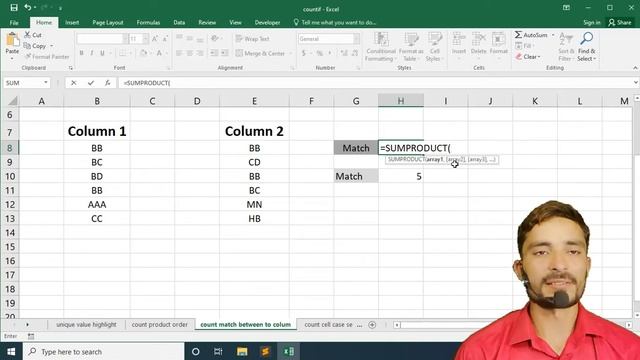Toggle Wrap Text
This screenshot has width=640, height=360.
[253, 39]
